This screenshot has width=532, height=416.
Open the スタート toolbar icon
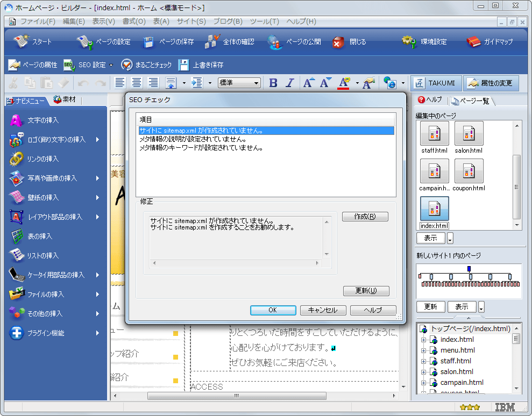tap(21, 41)
